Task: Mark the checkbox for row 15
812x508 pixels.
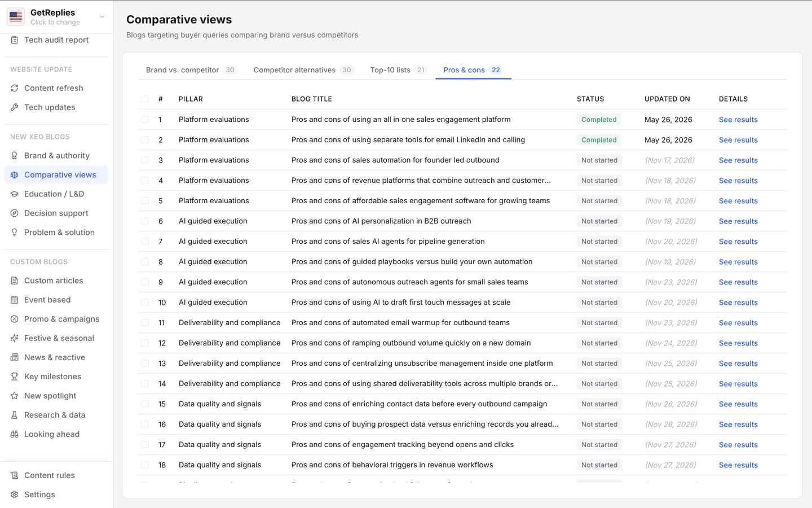Action: [x=145, y=404]
